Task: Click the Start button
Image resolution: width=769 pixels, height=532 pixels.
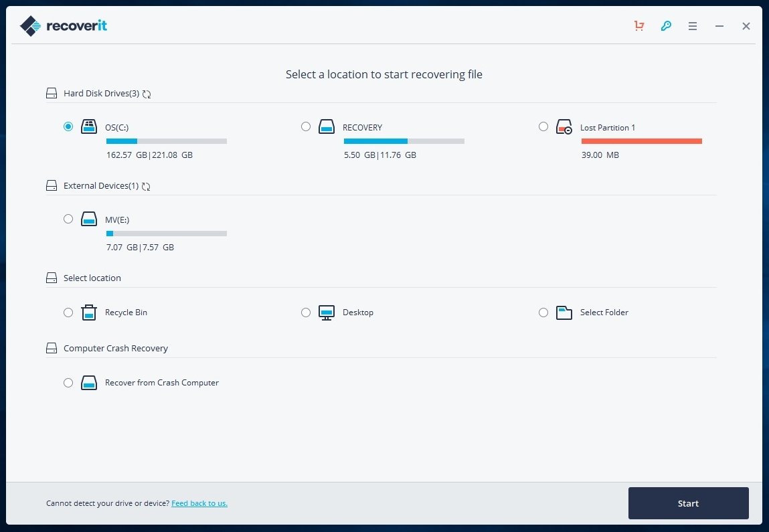Action: (688, 503)
